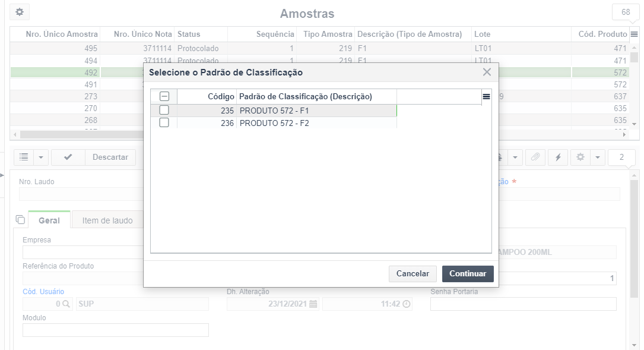
Task: Open the gear settings icon beside Amostras
Action: click(x=20, y=12)
